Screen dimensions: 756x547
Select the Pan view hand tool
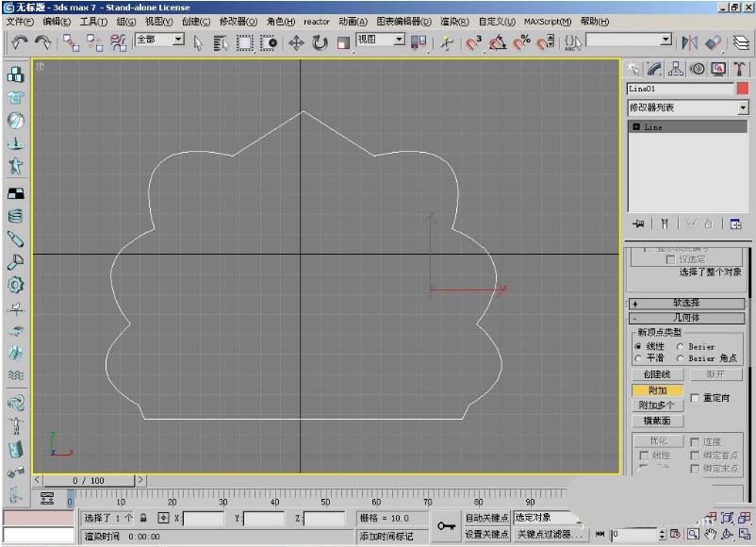point(709,534)
